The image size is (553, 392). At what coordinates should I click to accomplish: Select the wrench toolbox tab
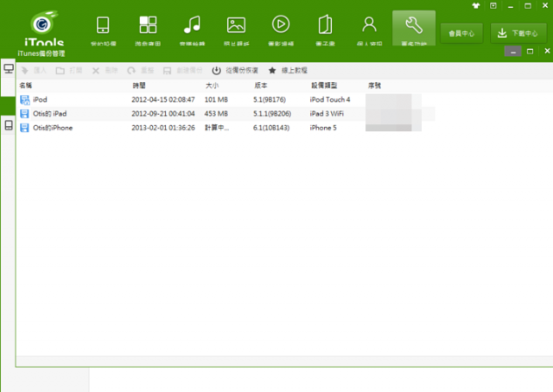[x=414, y=28]
